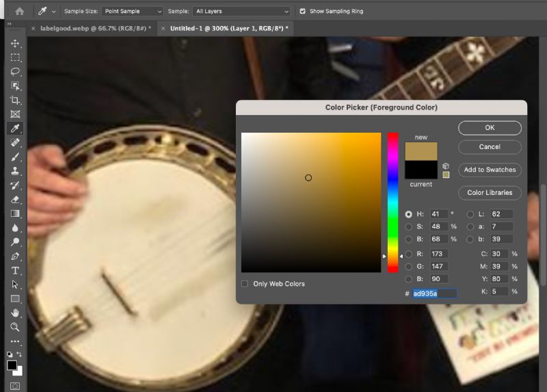Click the H value field showing 41
This screenshot has width=547, height=392.
439,214
